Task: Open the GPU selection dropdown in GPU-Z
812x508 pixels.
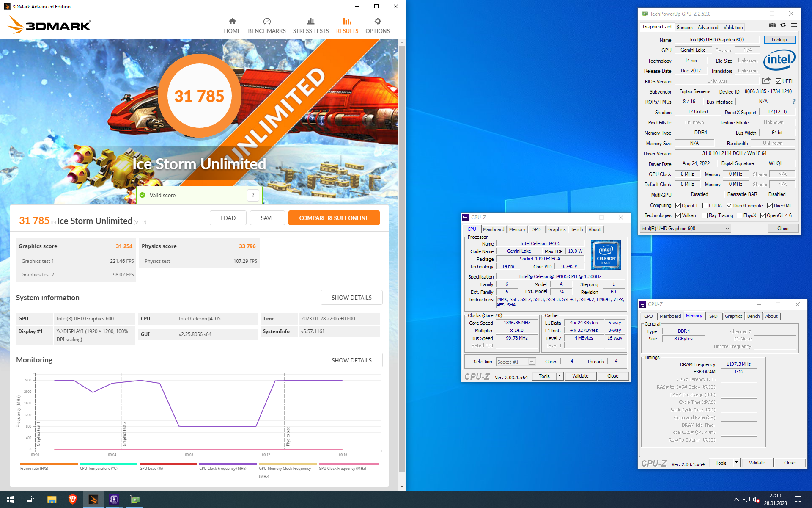Action: point(685,229)
